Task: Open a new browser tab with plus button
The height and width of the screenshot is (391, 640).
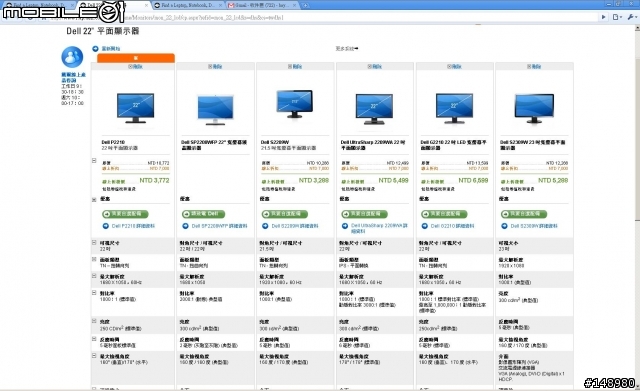Action: point(305,5)
